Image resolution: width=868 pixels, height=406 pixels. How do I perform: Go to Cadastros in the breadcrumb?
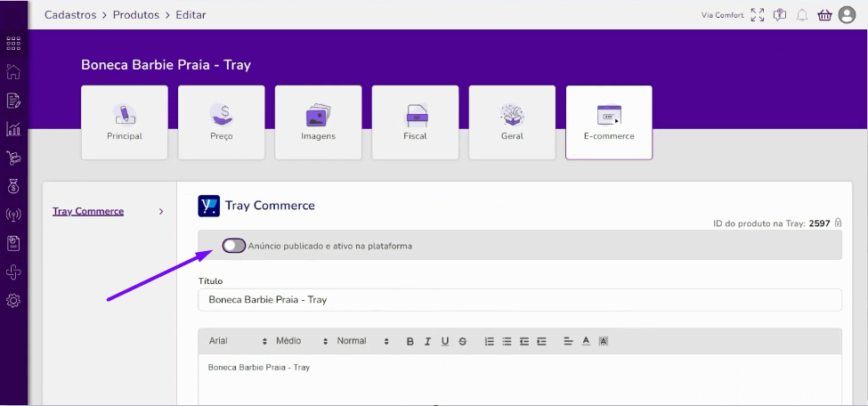point(70,15)
